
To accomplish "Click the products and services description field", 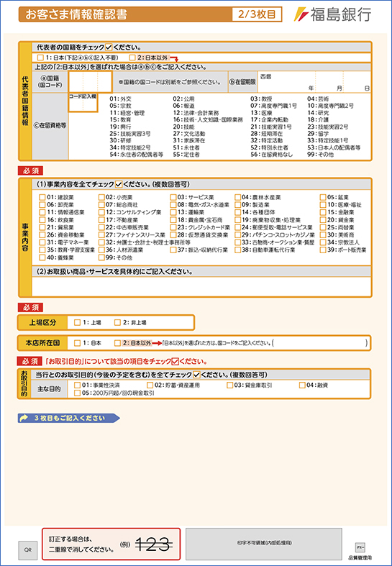I will 201,286.
